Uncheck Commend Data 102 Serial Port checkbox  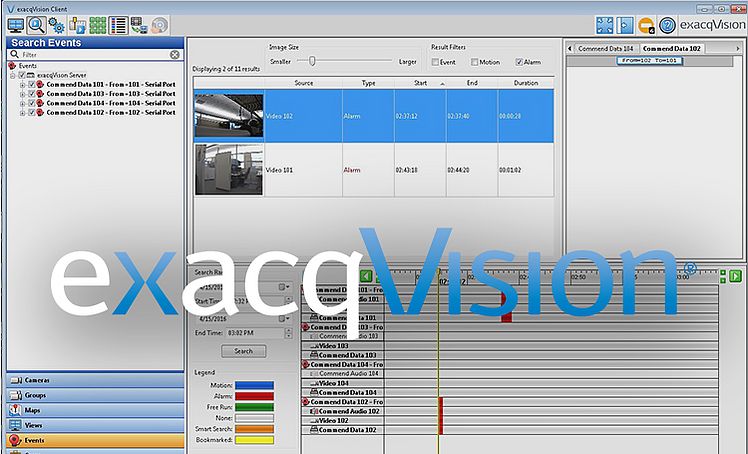(31, 113)
